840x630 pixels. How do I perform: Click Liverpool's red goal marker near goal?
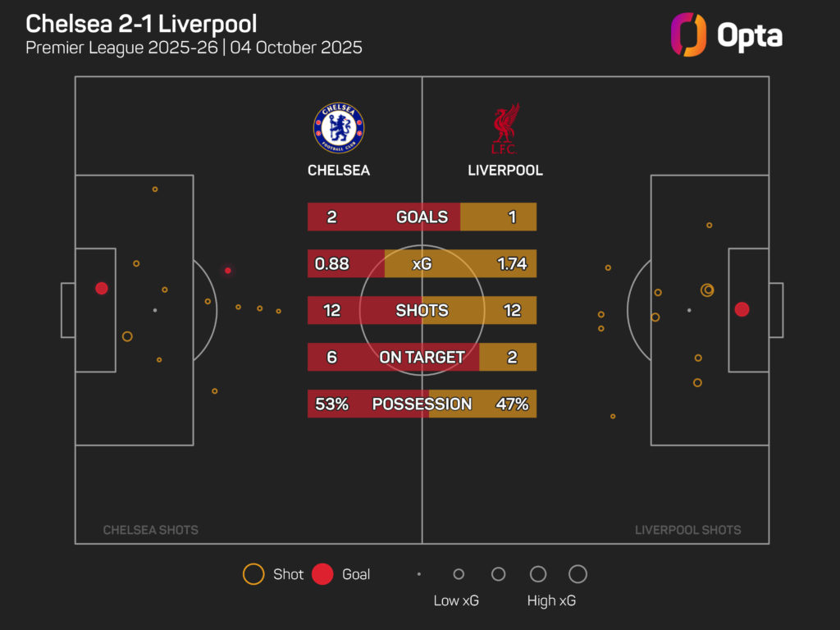742,309
